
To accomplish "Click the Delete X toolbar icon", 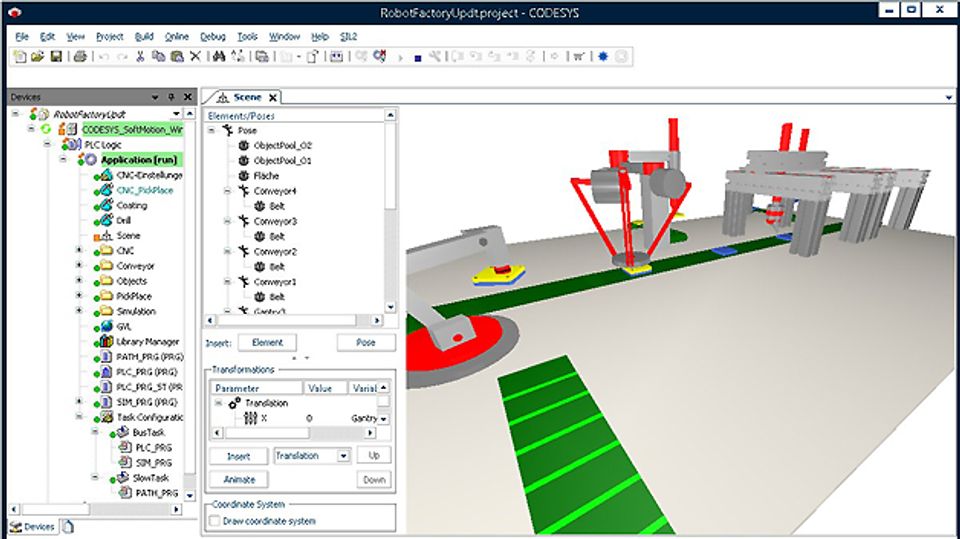I will (195, 56).
